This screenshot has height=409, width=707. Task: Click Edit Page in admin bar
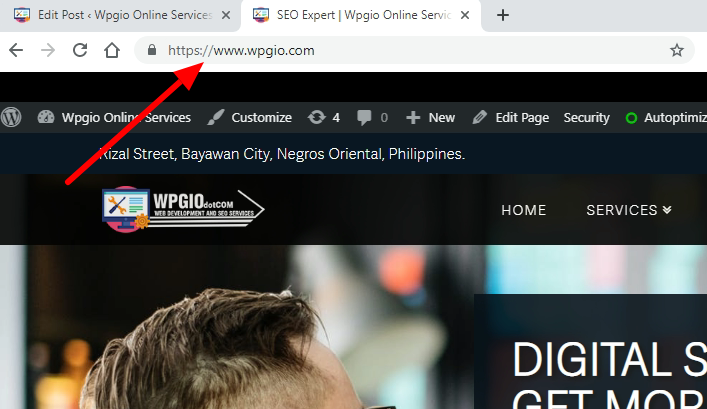(510, 118)
